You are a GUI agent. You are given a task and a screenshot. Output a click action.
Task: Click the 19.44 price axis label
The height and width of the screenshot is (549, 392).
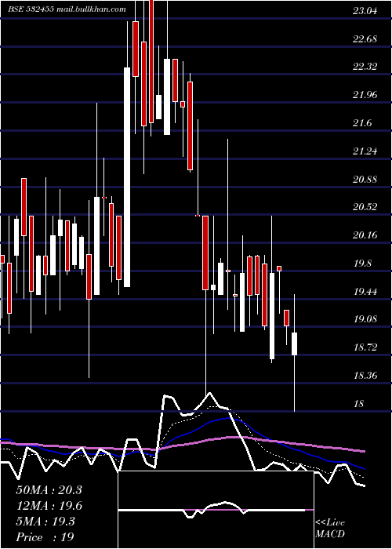coord(365,291)
